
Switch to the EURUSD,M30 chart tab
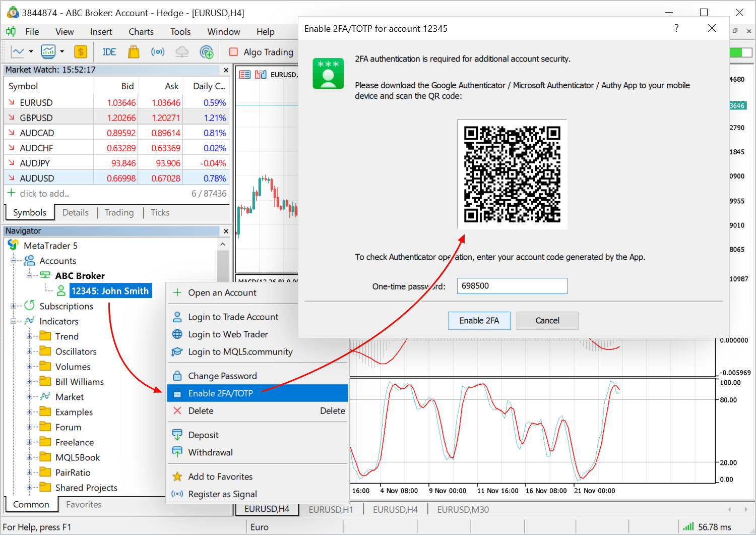(462, 509)
